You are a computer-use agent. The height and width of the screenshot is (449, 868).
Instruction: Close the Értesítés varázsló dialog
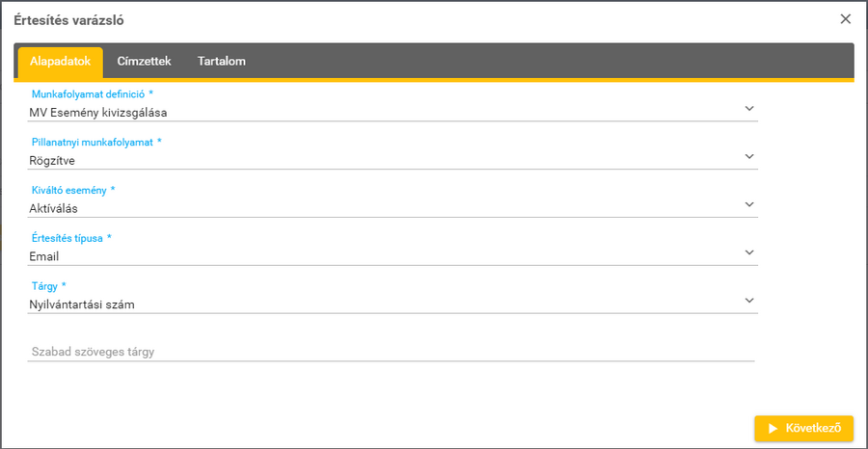846,19
